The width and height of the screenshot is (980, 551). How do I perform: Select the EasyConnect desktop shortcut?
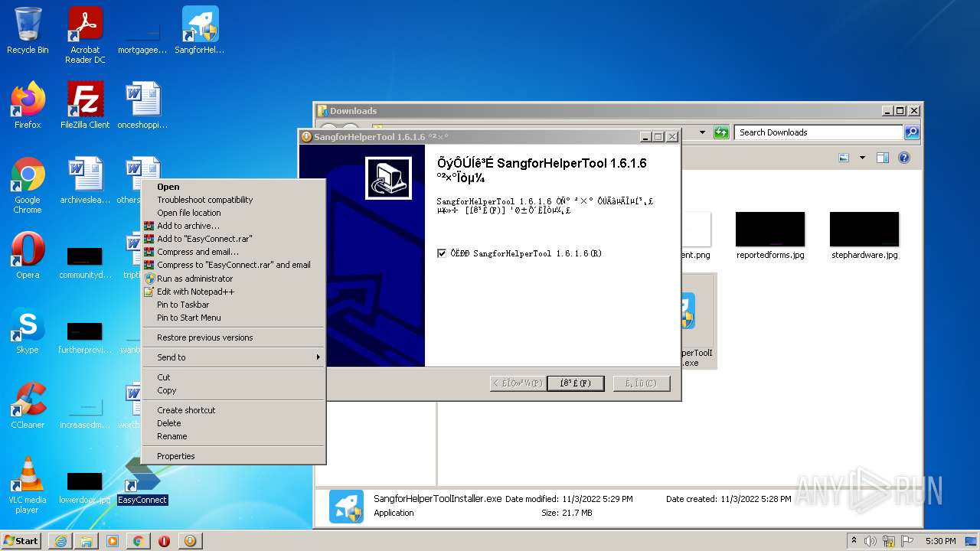pyautogui.click(x=142, y=480)
